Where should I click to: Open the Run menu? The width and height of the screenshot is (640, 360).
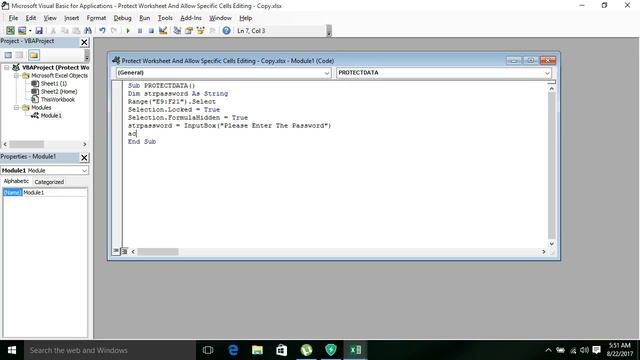pos(144,18)
